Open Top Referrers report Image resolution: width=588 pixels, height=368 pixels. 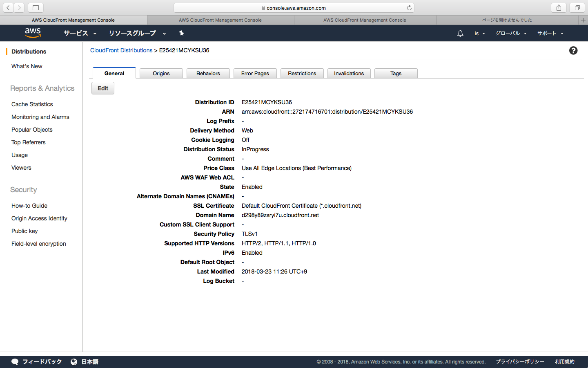click(x=29, y=142)
